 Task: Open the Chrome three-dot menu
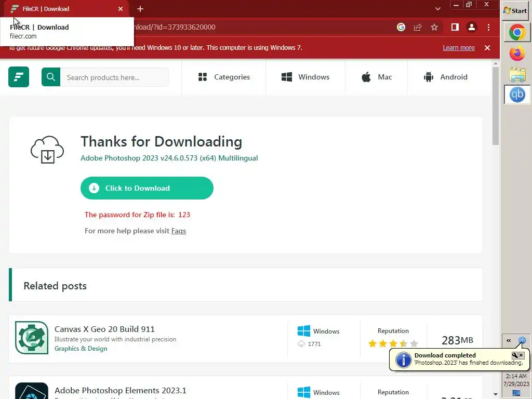pos(488,27)
